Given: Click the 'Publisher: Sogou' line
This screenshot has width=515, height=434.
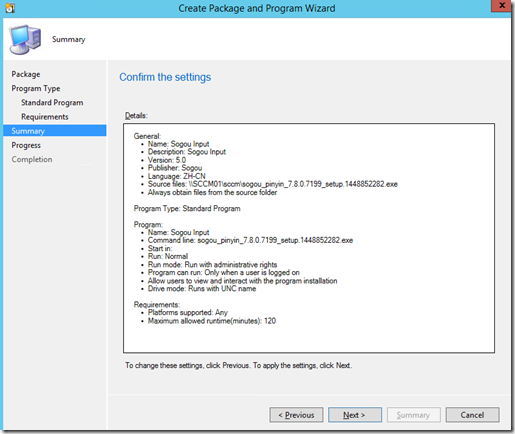Looking at the screenshot, I should click(x=175, y=168).
